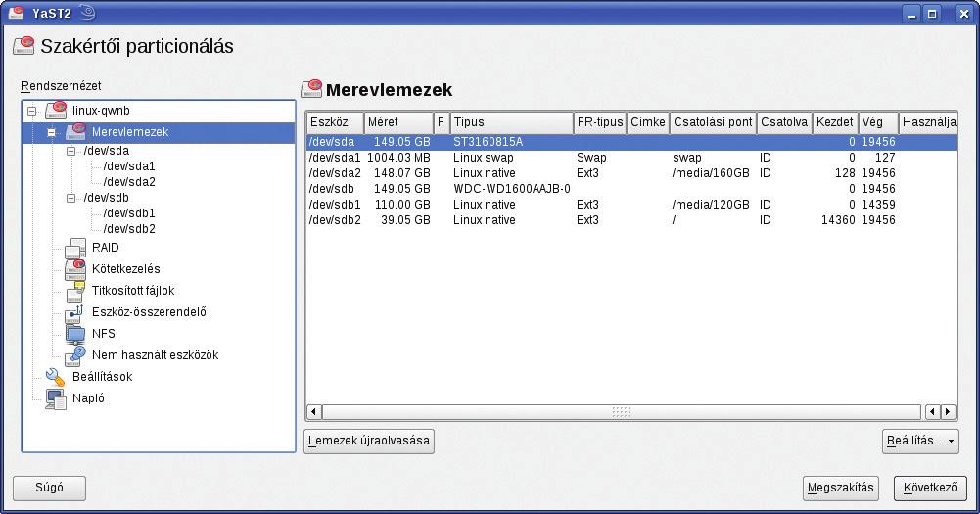Click the disk icon beside Merevlemezek heading

pyautogui.click(x=311, y=89)
